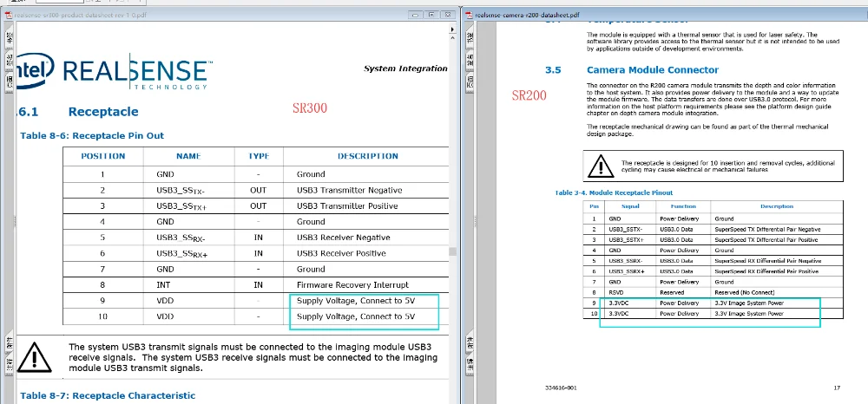Open options arrow above SR300 scrollbar
This screenshot has height=404, width=868.
coord(453,29)
